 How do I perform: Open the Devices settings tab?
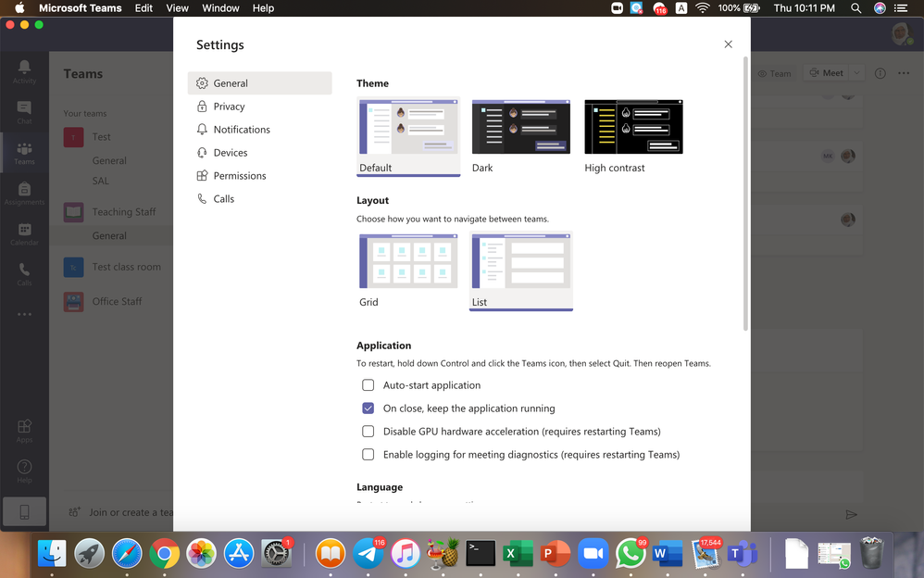(260, 152)
